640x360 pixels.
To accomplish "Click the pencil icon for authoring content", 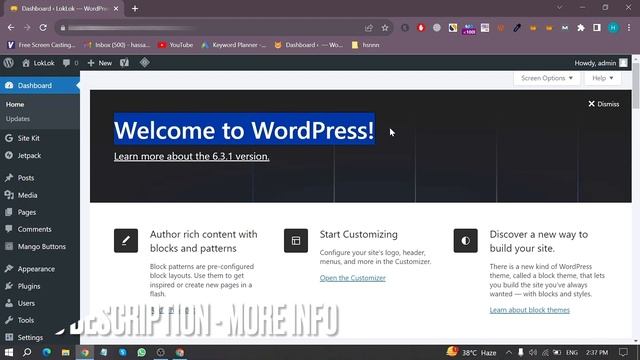I will click(126, 240).
